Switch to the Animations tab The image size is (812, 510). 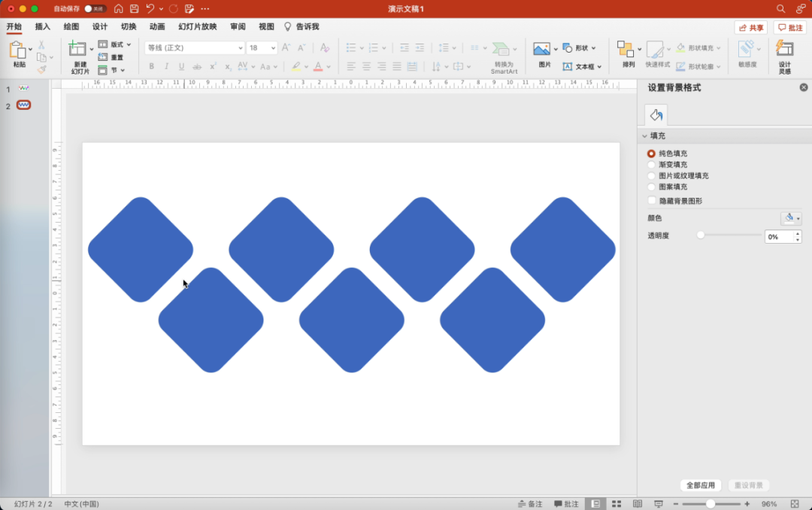coord(157,27)
